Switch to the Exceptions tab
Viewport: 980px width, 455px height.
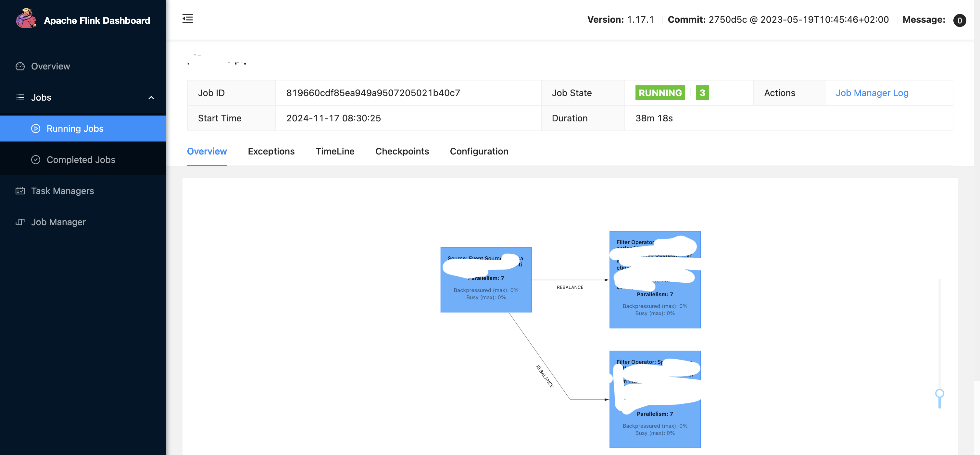[x=271, y=151]
